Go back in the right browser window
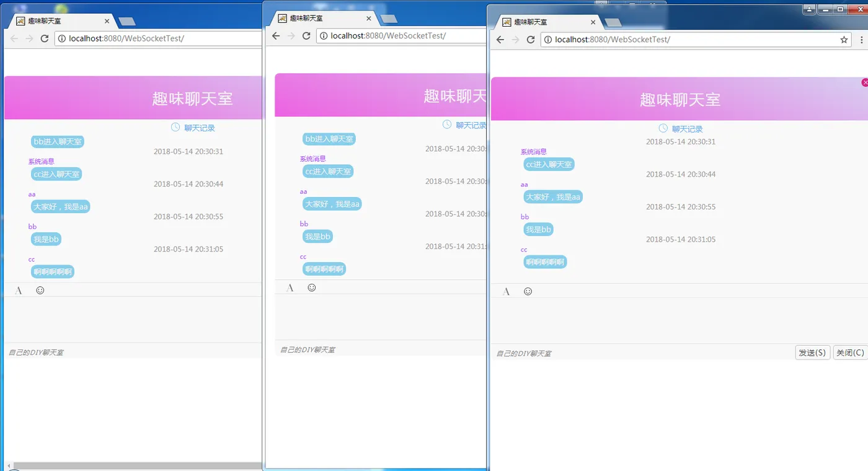 pyautogui.click(x=500, y=40)
